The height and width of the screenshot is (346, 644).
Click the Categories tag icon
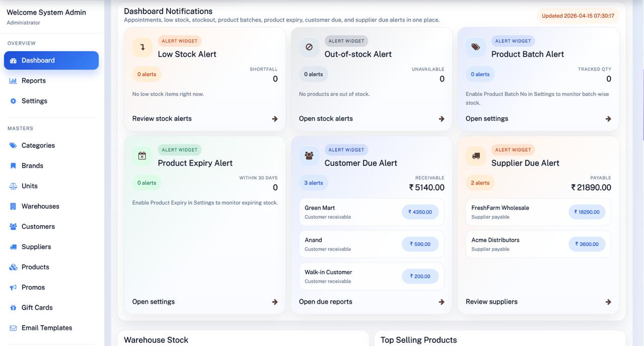click(13, 145)
